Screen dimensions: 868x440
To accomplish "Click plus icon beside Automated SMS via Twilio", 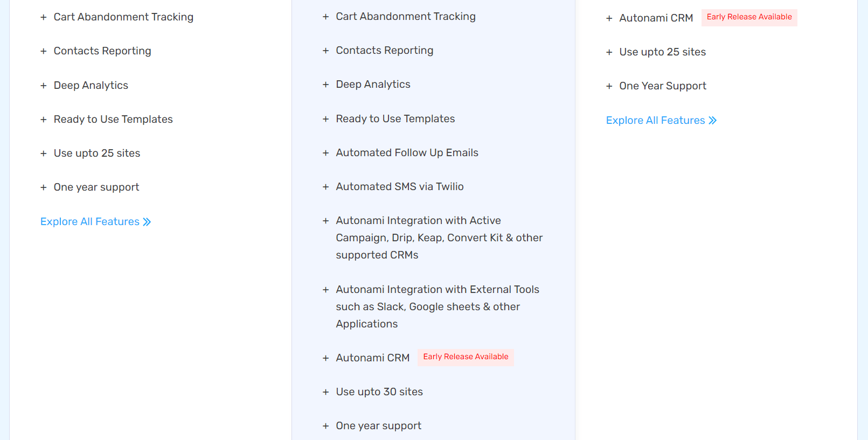I will click(326, 187).
